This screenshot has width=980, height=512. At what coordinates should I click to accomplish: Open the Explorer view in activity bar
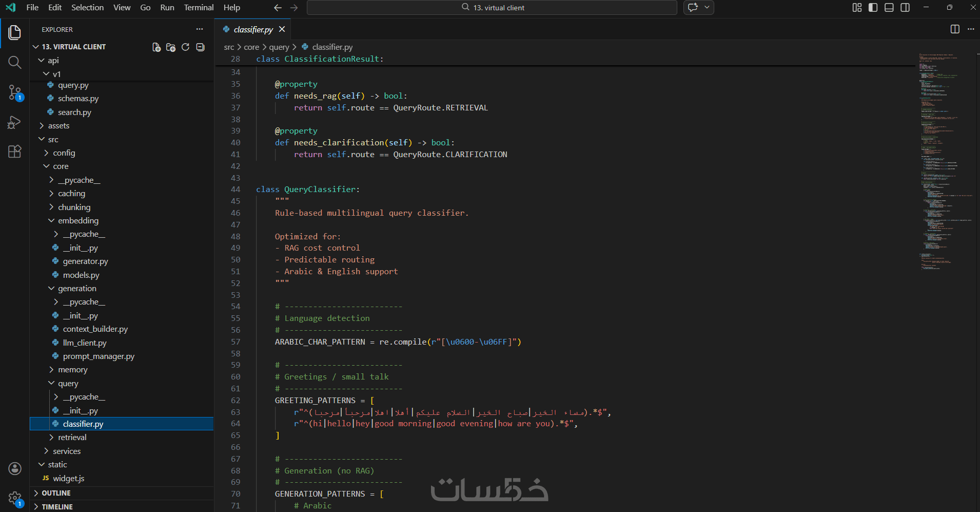tap(15, 33)
